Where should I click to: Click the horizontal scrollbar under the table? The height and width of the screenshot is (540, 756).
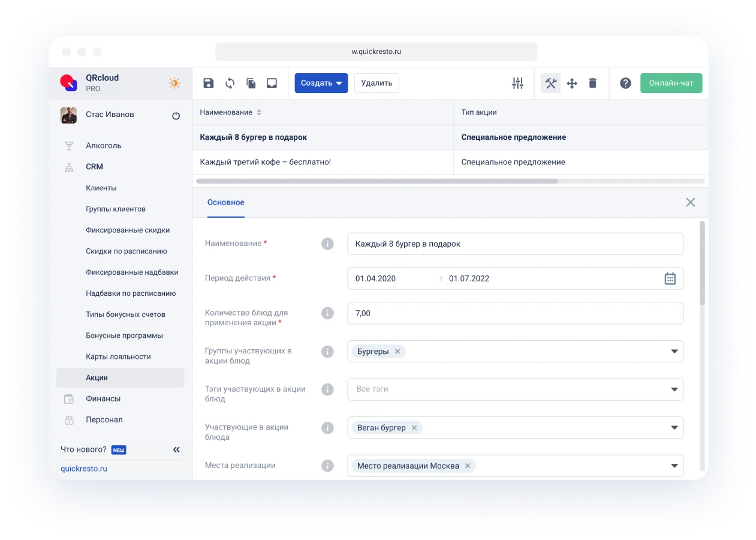[377, 181]
